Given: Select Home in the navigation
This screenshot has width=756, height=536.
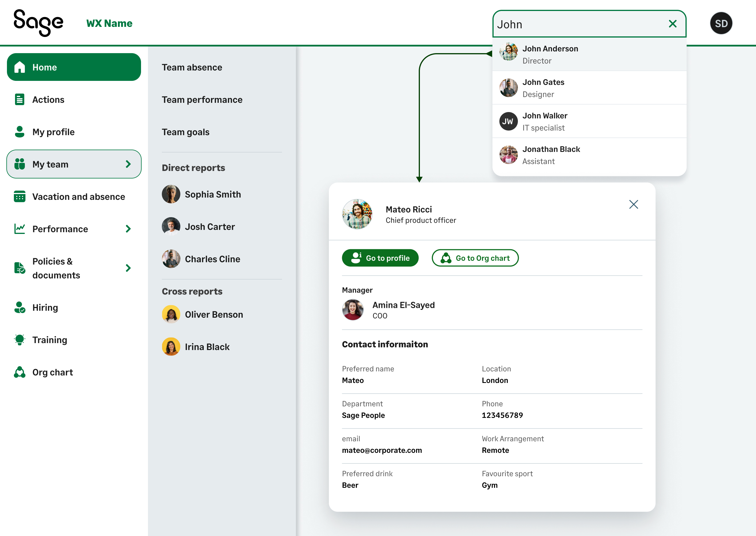Looking at the screenshot, I should coord(74,67).
